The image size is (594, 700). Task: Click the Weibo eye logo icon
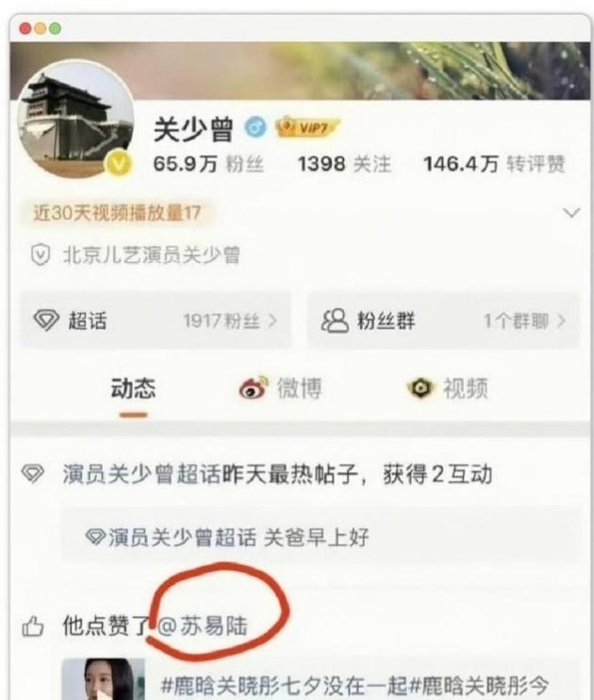pos(254,387)
